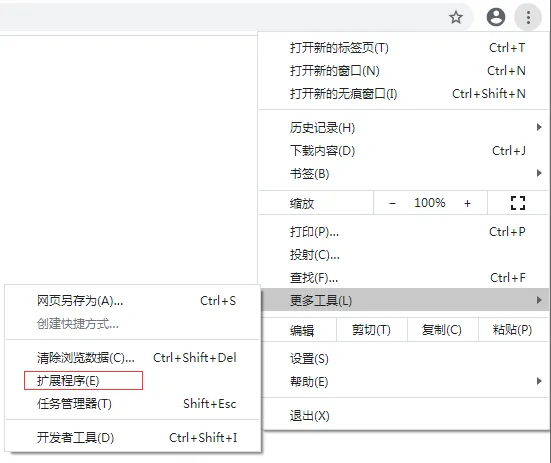
Task: Select 清除浏览数据(C)... clear browsing data
Action: pyautogui.click(x=132, y=358)
